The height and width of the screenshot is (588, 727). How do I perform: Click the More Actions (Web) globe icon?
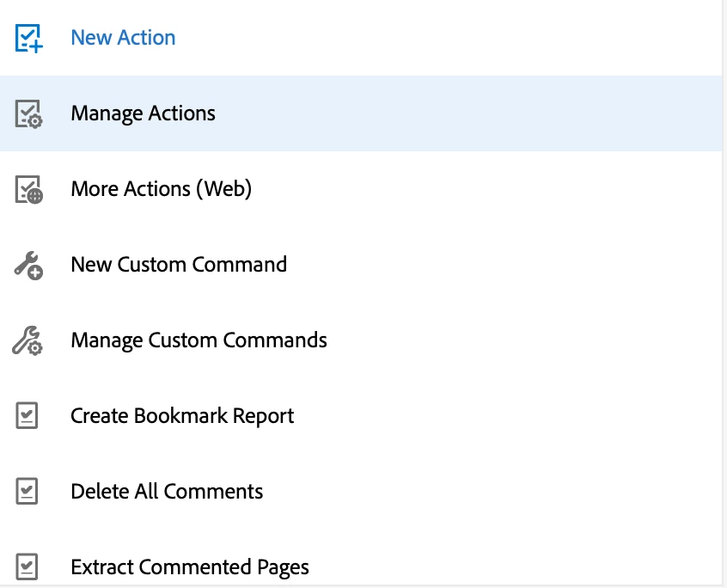click(28, 189)
